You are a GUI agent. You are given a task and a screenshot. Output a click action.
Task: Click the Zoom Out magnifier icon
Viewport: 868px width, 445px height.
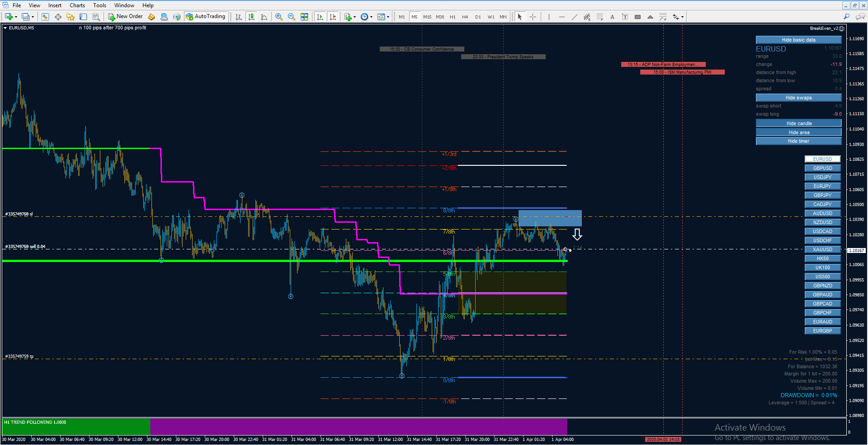click(x=292, y=17)
